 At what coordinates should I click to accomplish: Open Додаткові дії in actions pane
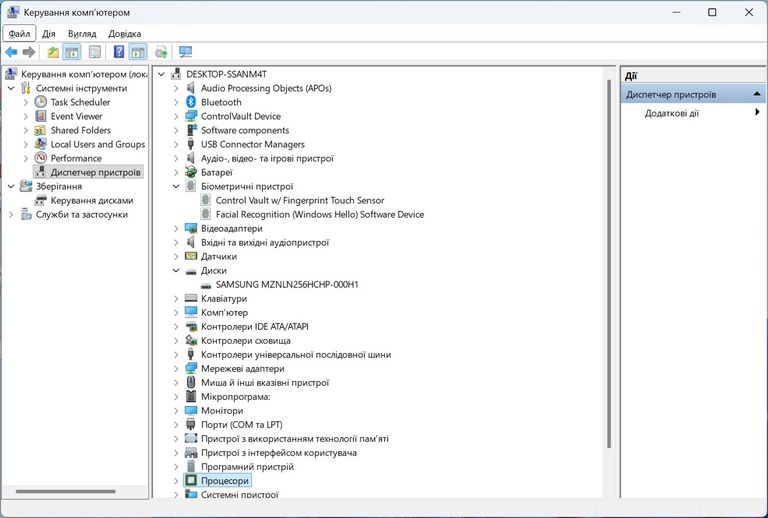[672, 113]
